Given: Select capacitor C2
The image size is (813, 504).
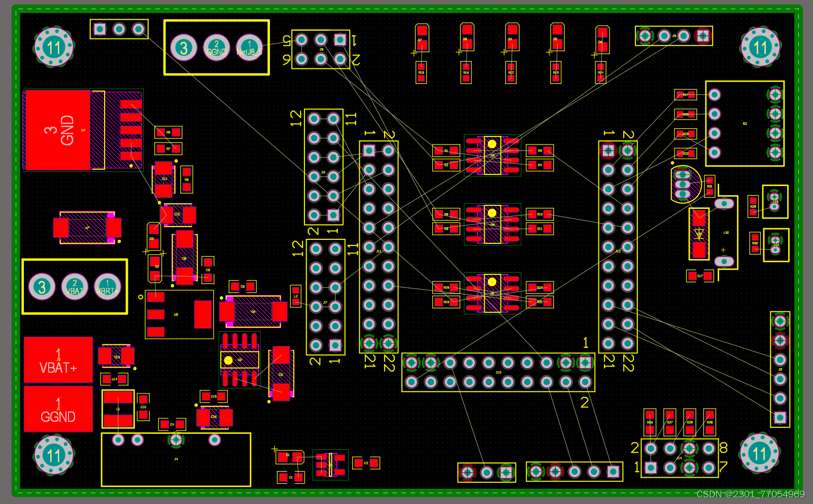Looking at the screenshot, I should 366,463.
